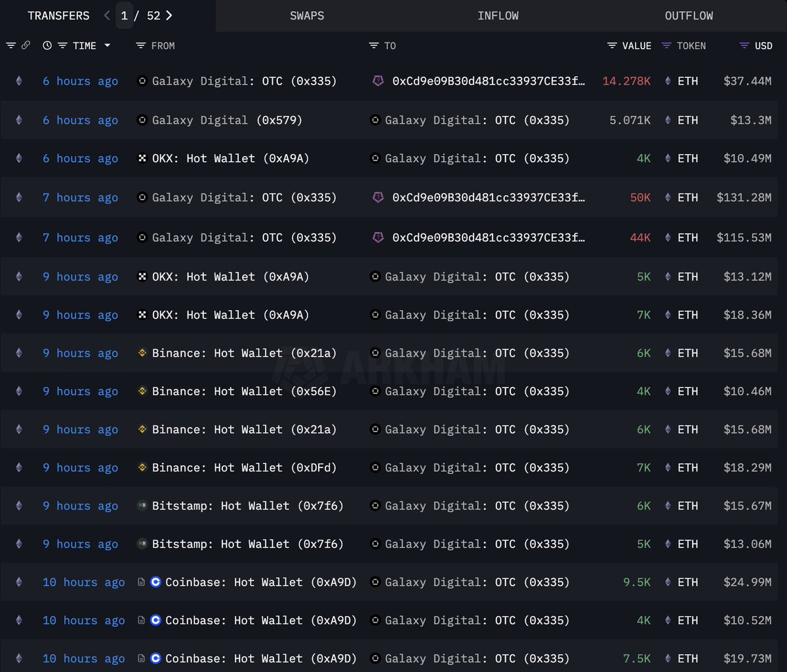Click Binance logo in the 0x56E row
The height and width of the screenshot is (672, 787).
click(142, 391)
